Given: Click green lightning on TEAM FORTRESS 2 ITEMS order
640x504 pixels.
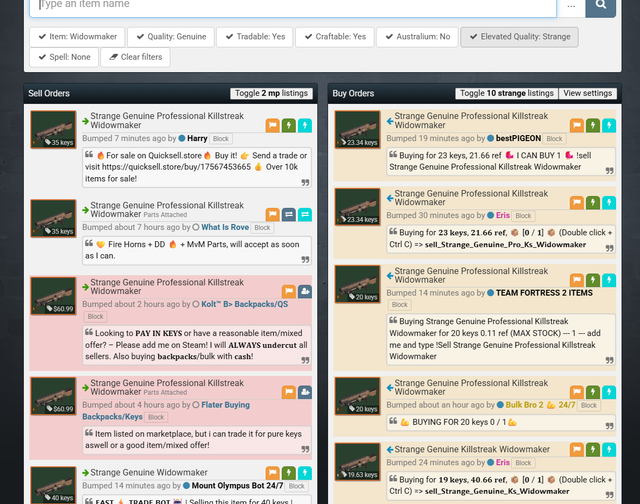Looking at the screenshot, I should [x=593, y=280].
